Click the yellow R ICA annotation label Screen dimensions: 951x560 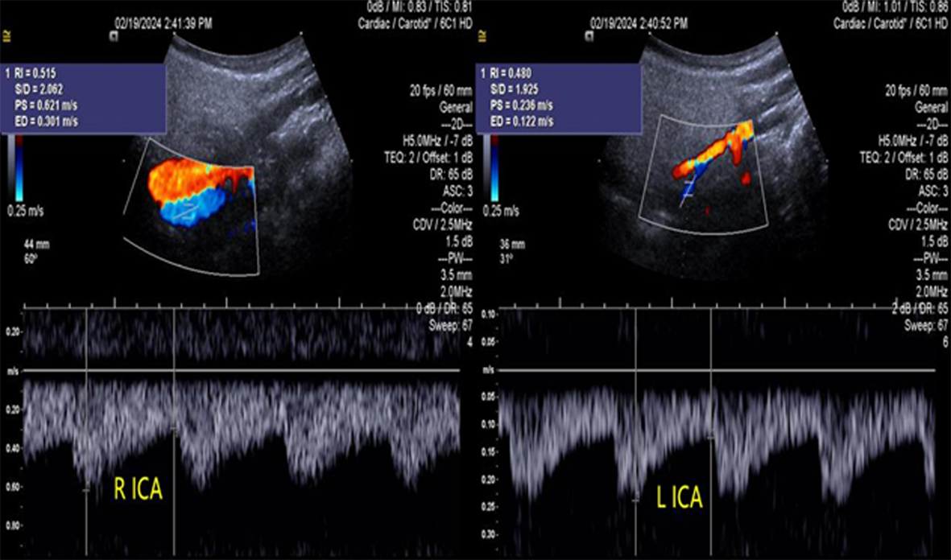[138, 490]
